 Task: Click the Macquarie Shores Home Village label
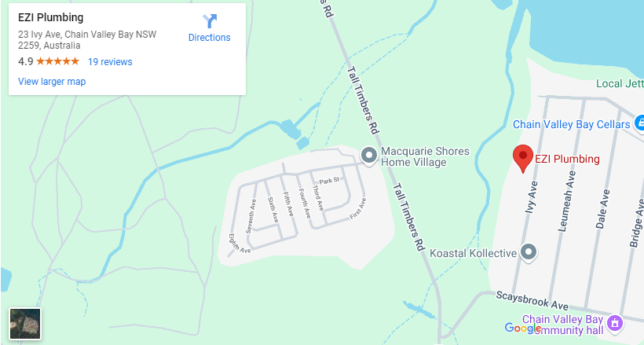(425, 156)
